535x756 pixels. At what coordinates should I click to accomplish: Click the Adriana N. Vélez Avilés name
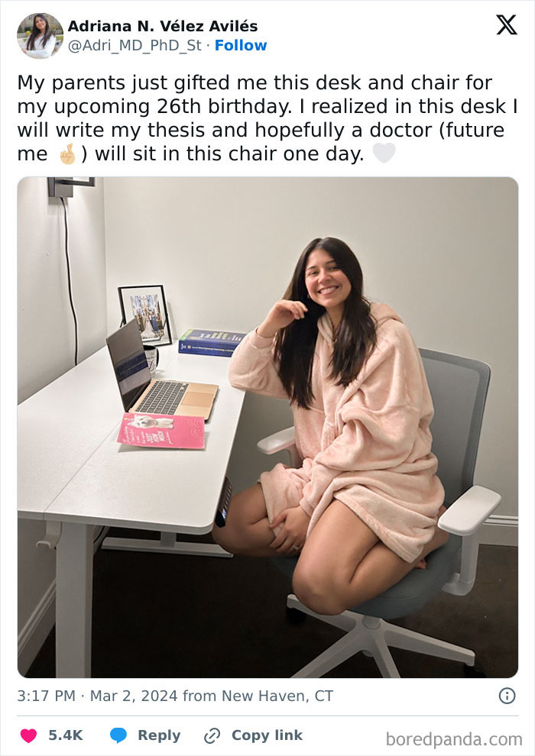coord(163,25)
